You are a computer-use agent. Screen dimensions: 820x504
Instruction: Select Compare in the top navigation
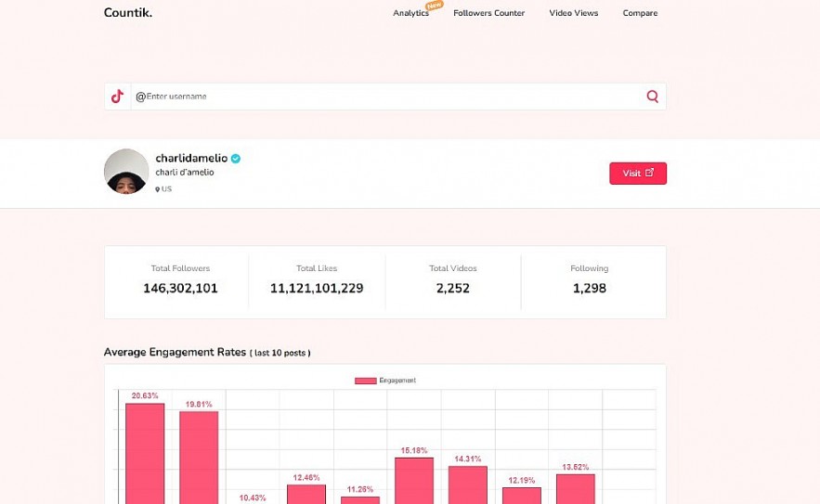coord(640,13)
